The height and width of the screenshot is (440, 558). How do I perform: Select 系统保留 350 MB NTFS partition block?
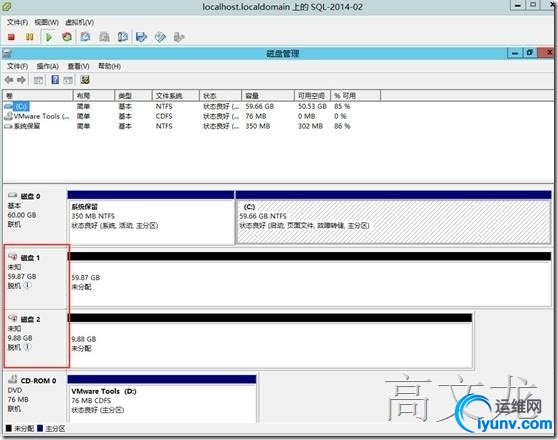click(151, 218)
